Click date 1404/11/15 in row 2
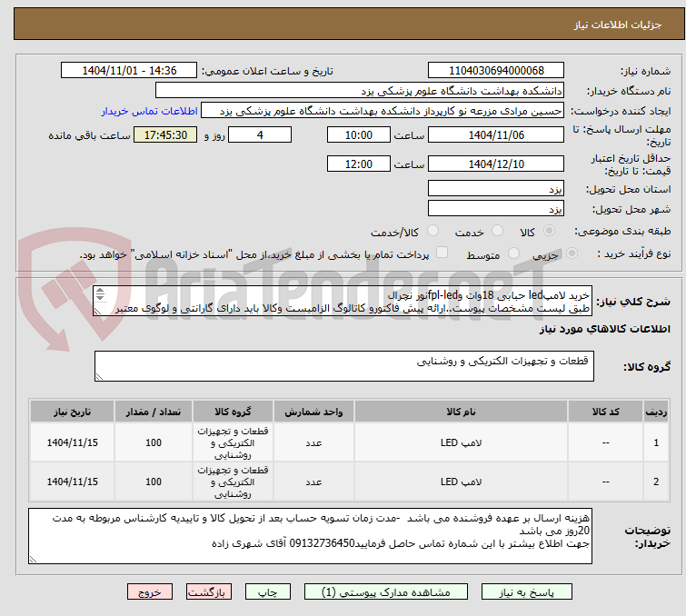 coord(72,482)
